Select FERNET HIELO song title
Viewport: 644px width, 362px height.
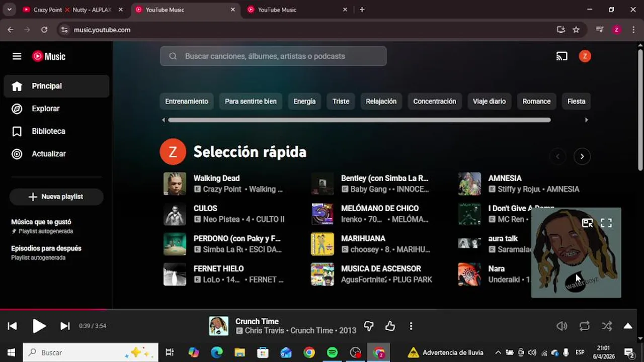[218, 269]
